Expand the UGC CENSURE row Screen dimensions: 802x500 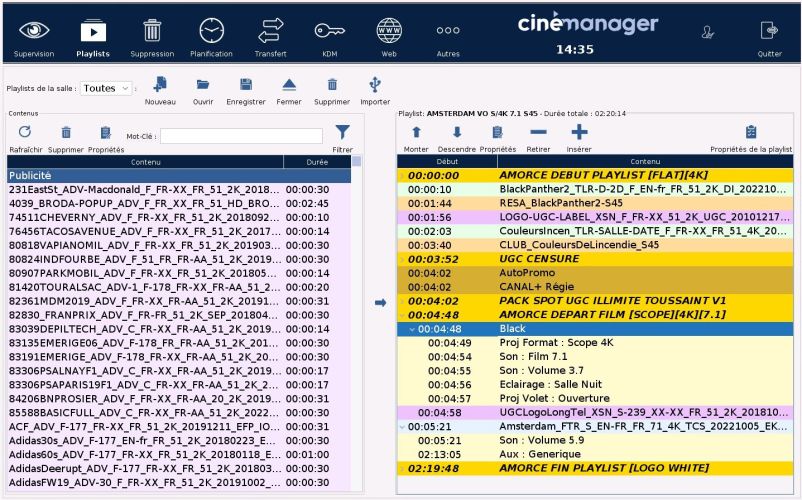(402, 260)
